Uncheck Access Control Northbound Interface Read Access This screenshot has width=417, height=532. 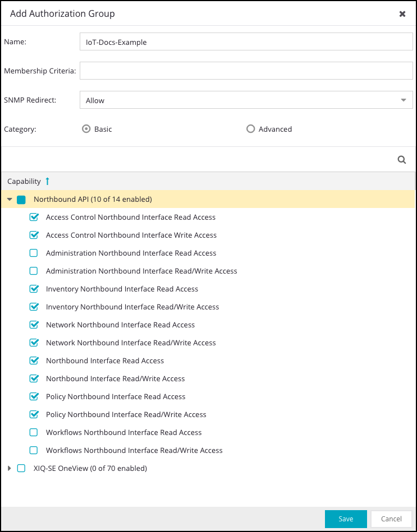pyautogui.click(x=34, y=217)
